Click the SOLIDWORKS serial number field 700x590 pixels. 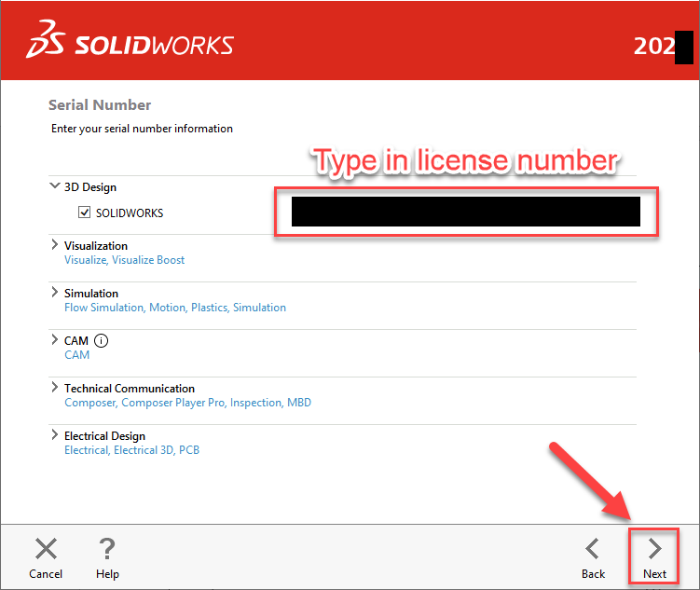click(466, 212)
